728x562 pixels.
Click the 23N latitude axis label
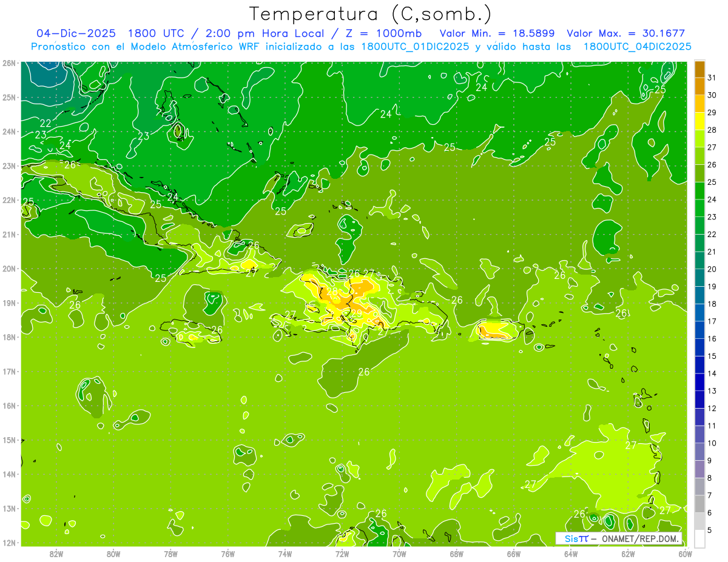[8, 166]
